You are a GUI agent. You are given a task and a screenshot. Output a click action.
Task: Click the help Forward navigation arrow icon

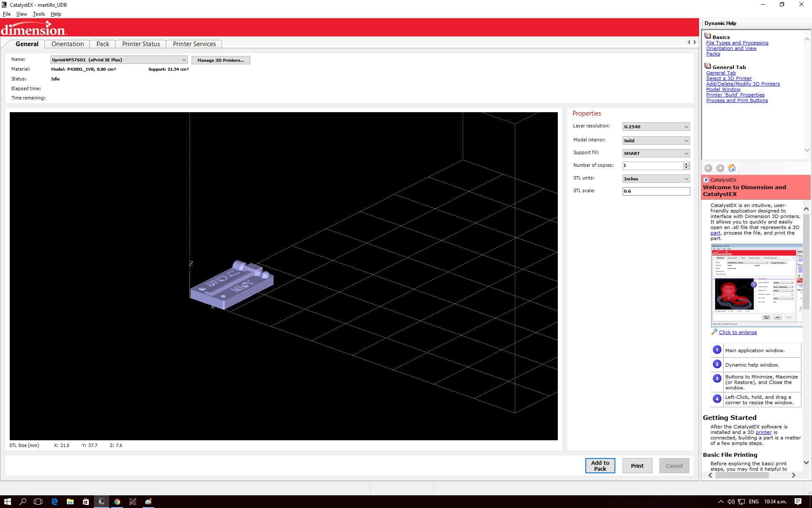coord(720,168)
